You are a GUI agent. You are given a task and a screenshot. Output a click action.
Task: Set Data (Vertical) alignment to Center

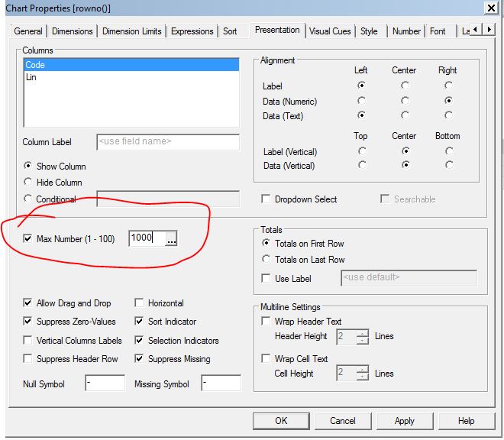[405, 165]
